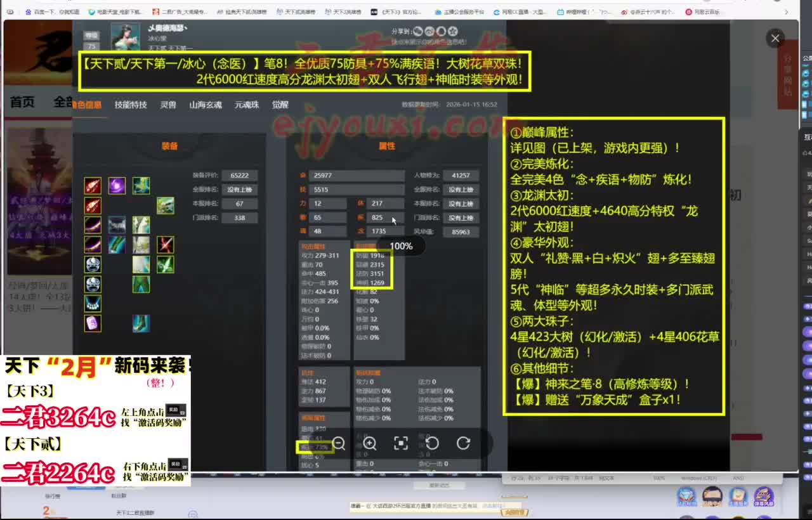This screenshot has height=520, width=812.
Task: Click the 风华值 value 85963
Action: (461, 232)
